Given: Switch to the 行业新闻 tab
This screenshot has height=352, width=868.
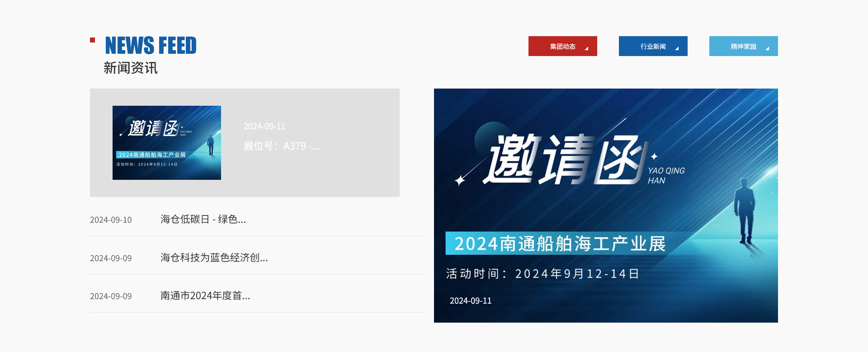Looking at the screenshot, I should click(653, 46).
